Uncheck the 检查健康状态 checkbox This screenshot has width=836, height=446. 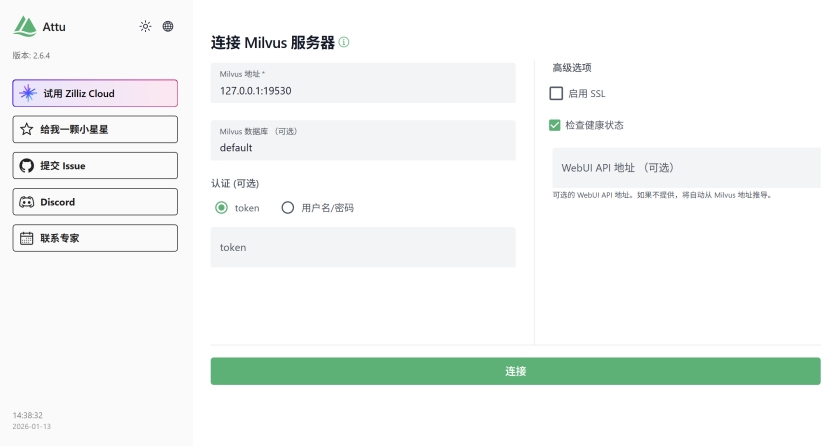click(554, 125)
